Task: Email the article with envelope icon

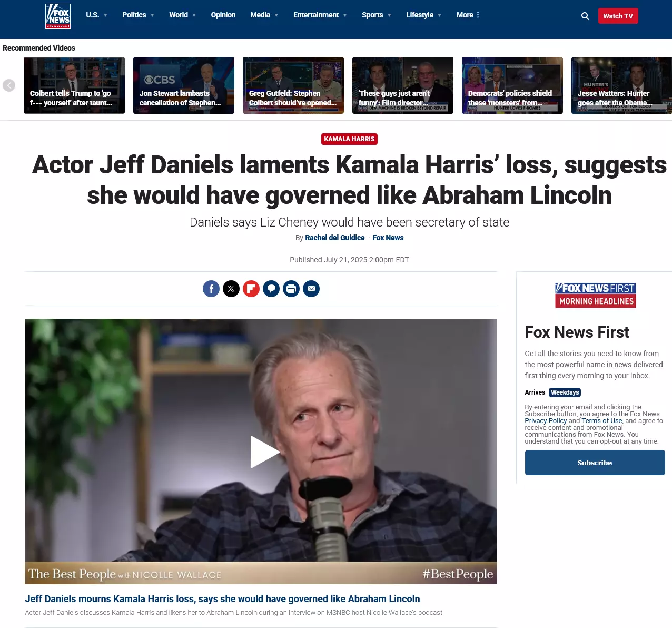Action: pyautogui.click(x=311, y=289)
